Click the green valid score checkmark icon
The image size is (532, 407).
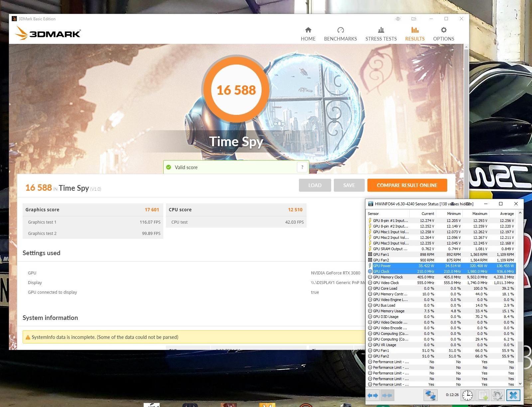click(169, 167)
